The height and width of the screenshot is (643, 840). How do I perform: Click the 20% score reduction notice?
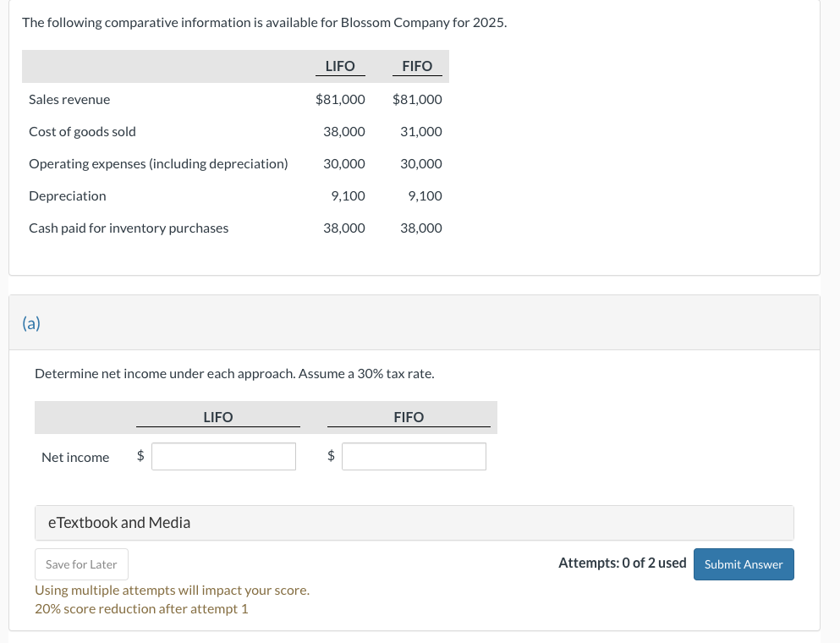[141, 609]
